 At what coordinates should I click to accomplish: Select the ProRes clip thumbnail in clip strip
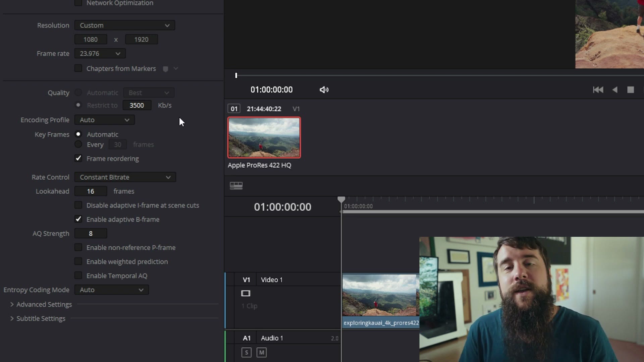(264, 137)
